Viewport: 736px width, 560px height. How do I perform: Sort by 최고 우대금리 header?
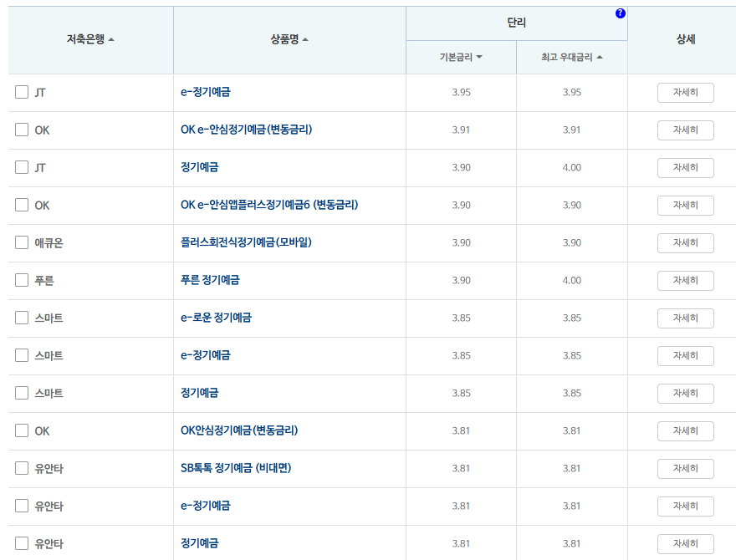(x=572, y=57)
